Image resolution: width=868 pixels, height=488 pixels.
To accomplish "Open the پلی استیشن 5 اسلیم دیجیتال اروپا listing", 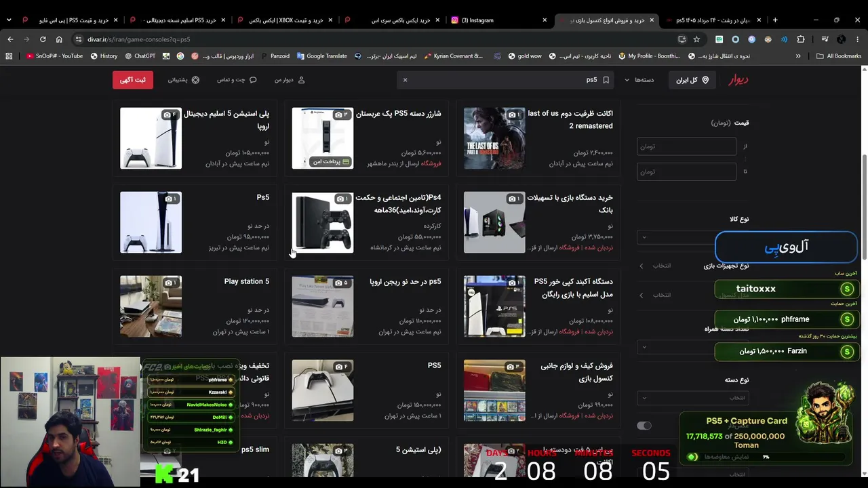I will [195, 138].
